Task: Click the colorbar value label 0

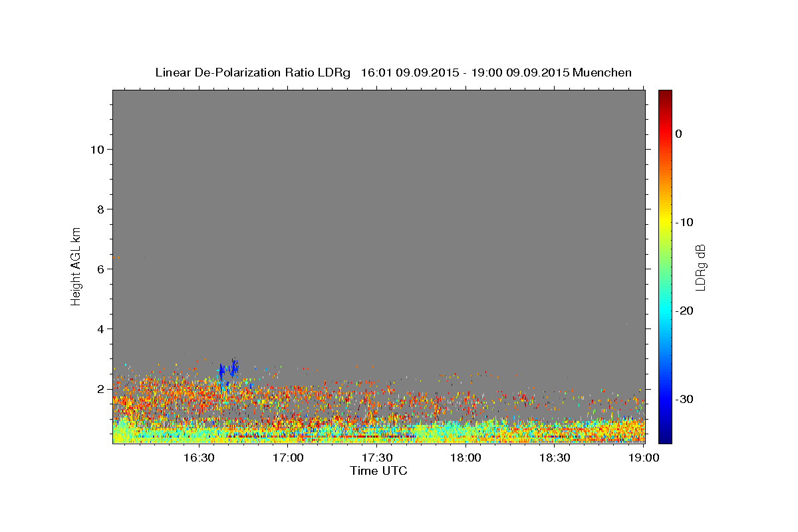Action: point(679,134)
